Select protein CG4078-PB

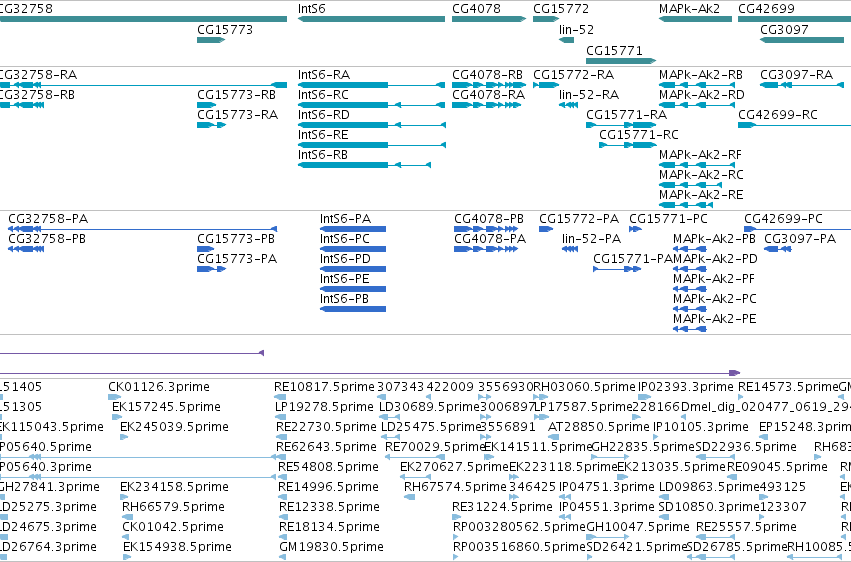[486, 229]
